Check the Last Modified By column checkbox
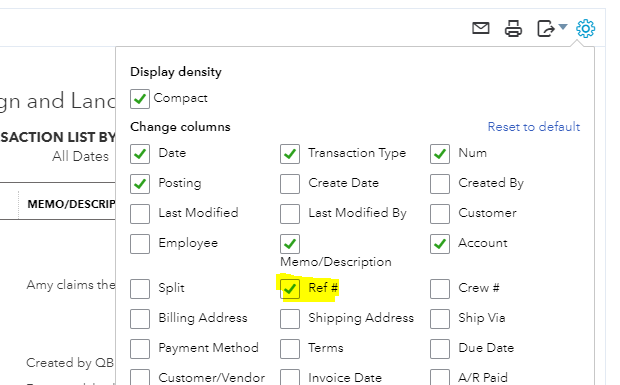The height and width of the screenshot is (385, 620). [290, 214]
